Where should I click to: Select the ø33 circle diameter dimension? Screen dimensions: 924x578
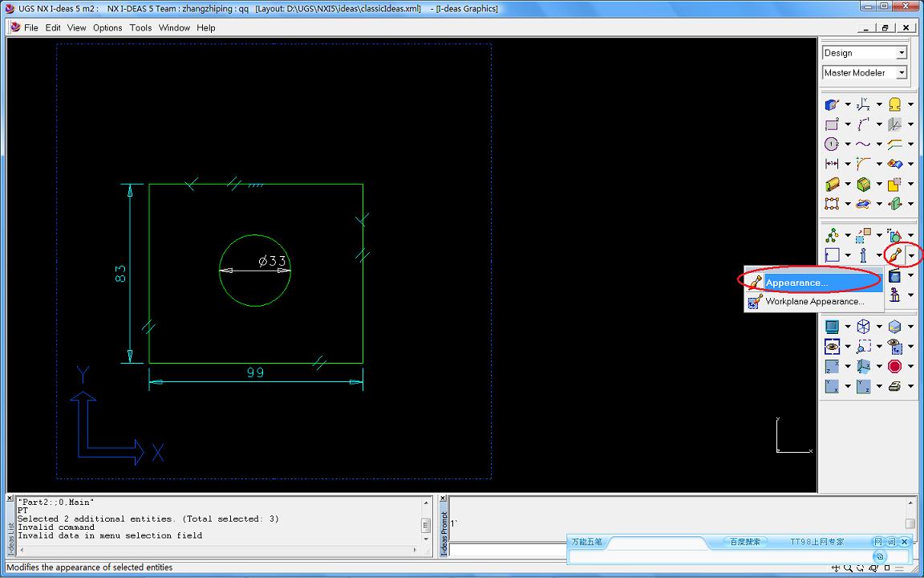pyautogui.click(x=272, y=261)
